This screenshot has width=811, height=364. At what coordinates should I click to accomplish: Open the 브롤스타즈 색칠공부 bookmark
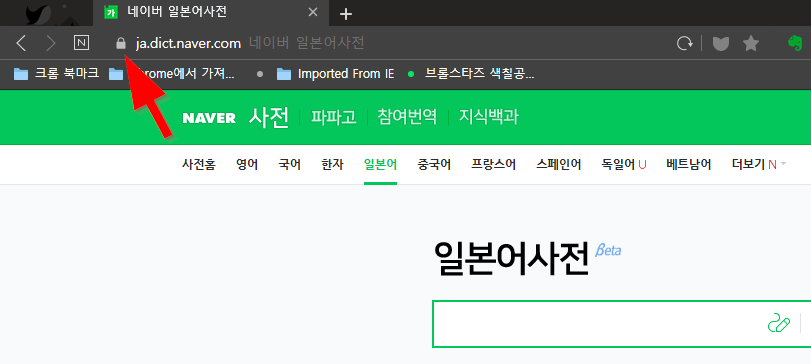[471, 74]
